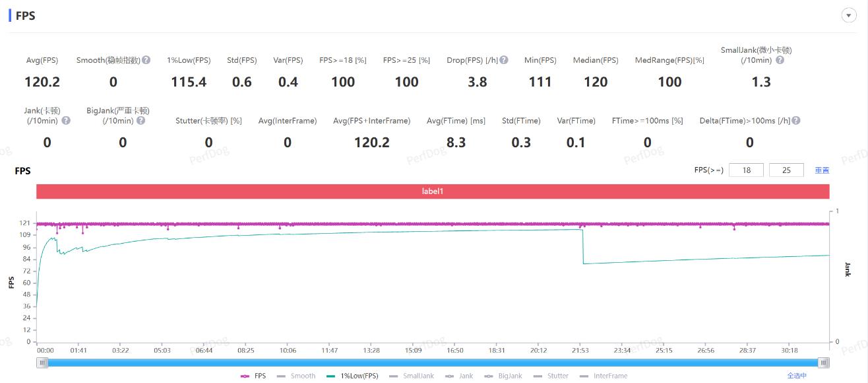Enable Stutter series in chart legend
Screen dimensions: 868x383
point(551,376)
